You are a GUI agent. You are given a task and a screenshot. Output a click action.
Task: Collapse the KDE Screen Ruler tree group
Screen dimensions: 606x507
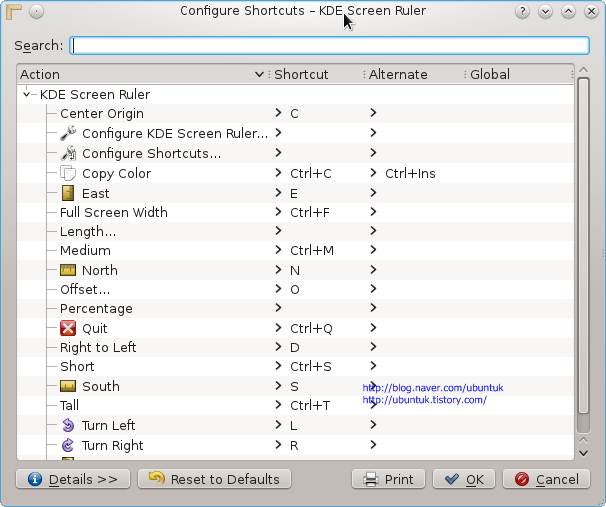pyautogui.click(x=26, y=94)
